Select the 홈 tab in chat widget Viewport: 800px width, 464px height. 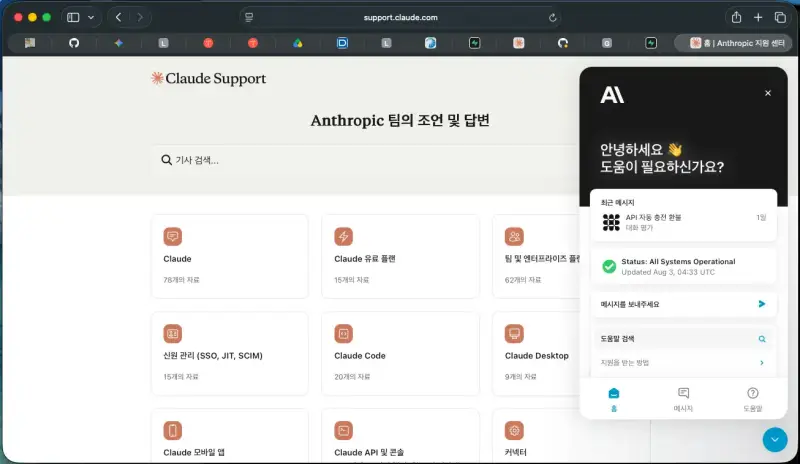[614, 400]
